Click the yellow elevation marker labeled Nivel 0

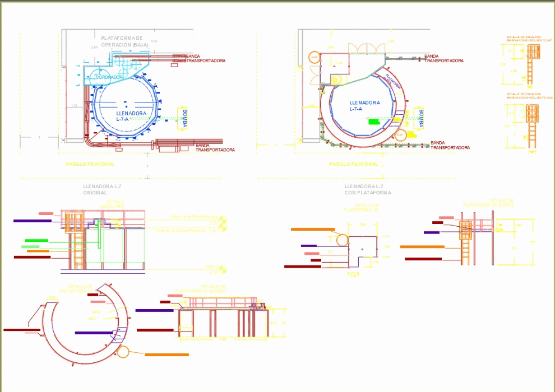(221, 269)
